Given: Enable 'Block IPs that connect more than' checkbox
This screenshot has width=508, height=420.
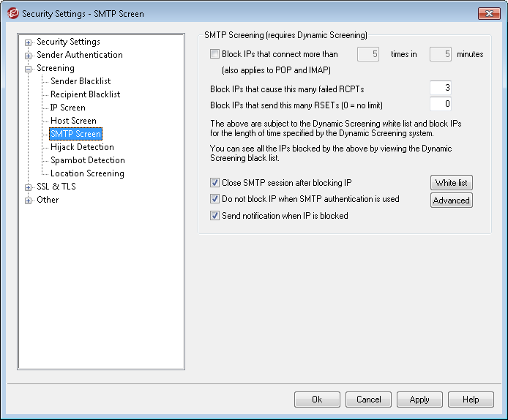Looking at the screenshot, I should (x=214, y=54).
